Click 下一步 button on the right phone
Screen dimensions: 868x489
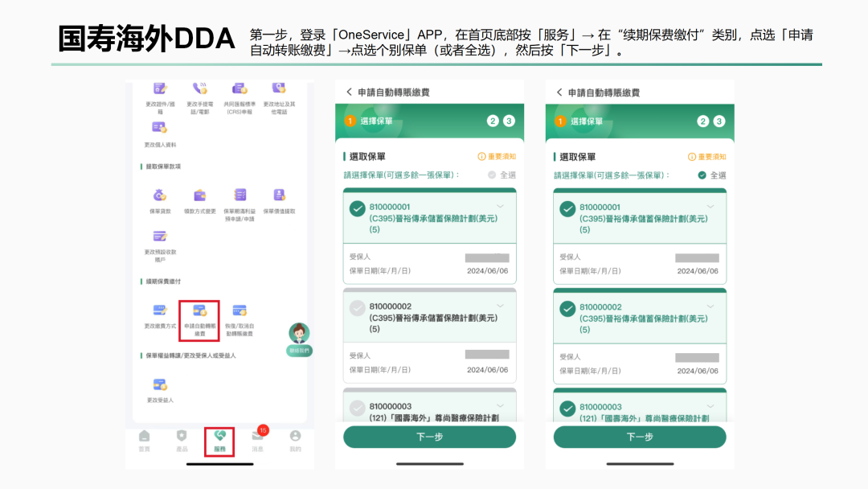640,437
